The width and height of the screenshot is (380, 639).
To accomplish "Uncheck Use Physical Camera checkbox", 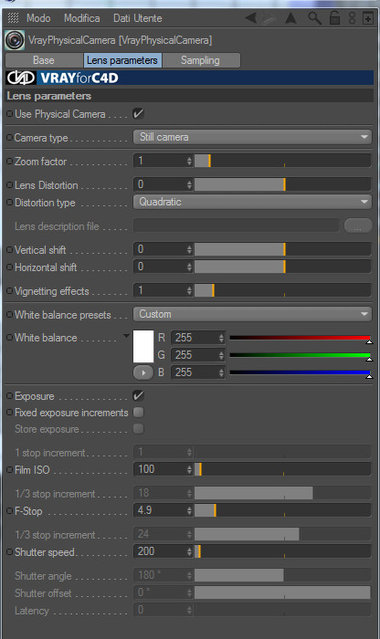I will coord(138,114).
